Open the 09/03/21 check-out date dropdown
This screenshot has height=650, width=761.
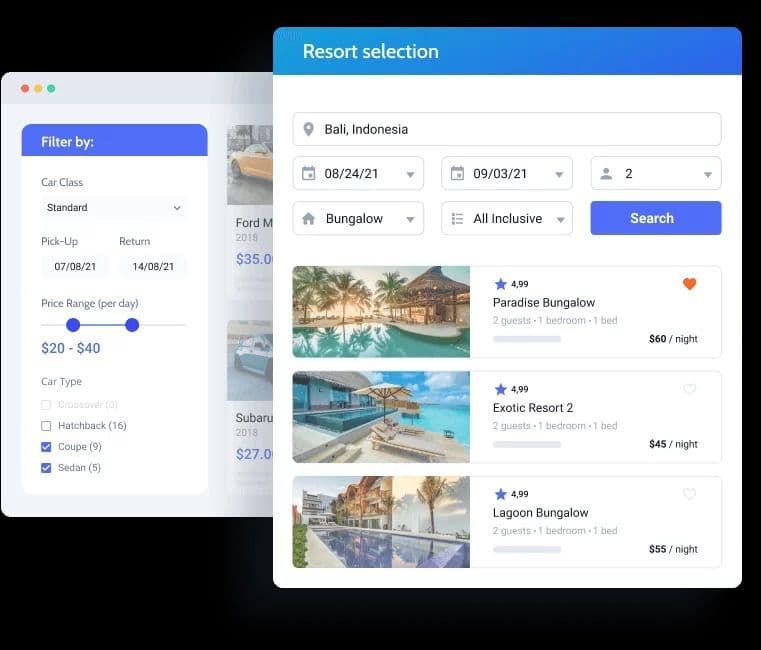(507, 173)
